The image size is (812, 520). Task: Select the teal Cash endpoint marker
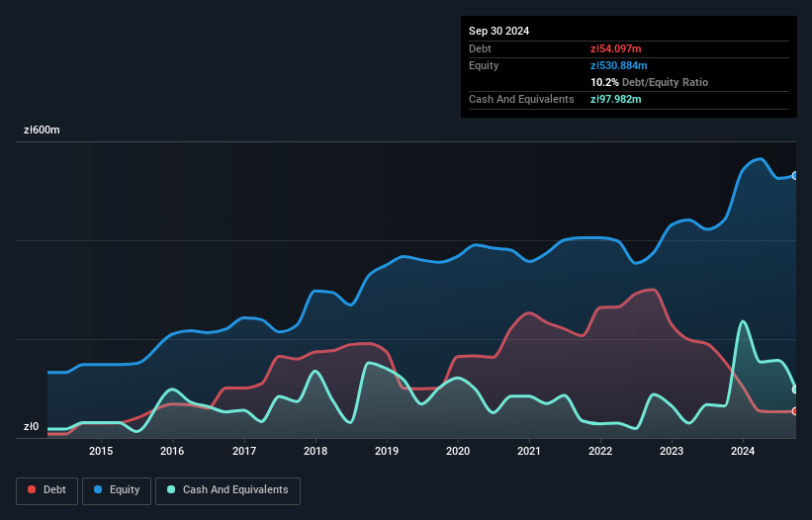tap(795, 390)
